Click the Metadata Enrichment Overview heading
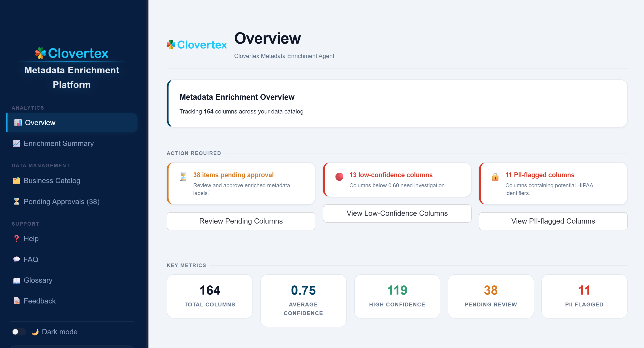 (237, 97)
